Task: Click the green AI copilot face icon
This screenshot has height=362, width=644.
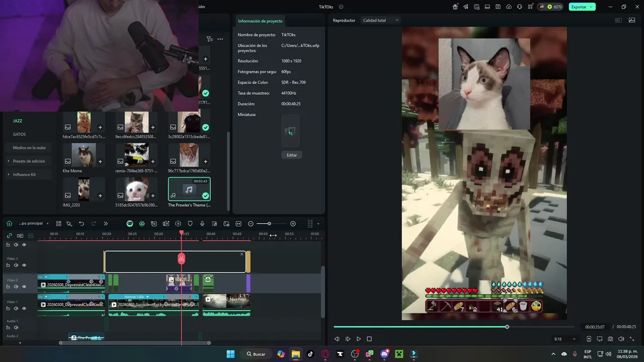Action: (x=130, y=223)
